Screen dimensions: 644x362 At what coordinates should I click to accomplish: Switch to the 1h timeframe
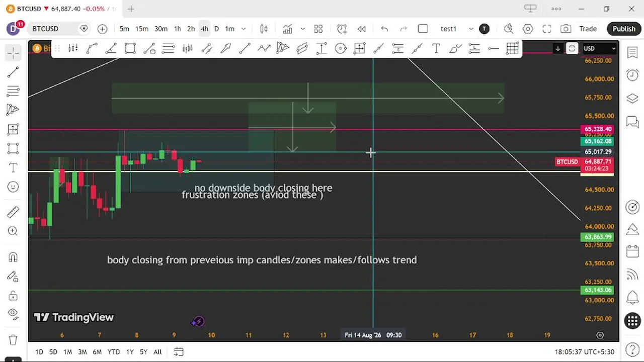(x=178, y=29)
